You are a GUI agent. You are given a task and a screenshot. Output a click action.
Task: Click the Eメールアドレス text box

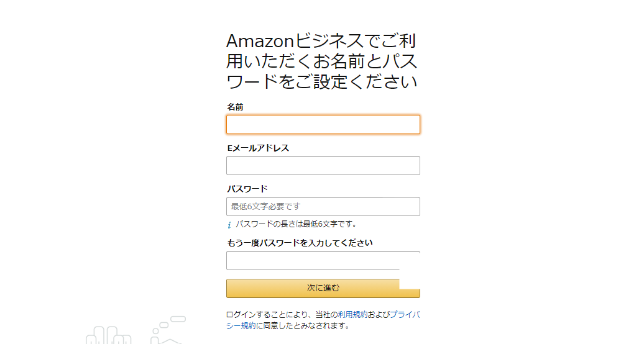coord(323,166)
